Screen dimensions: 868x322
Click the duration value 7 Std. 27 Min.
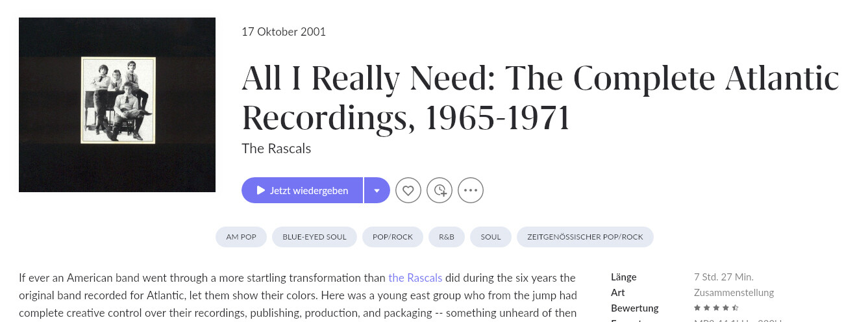pos(723,277)
